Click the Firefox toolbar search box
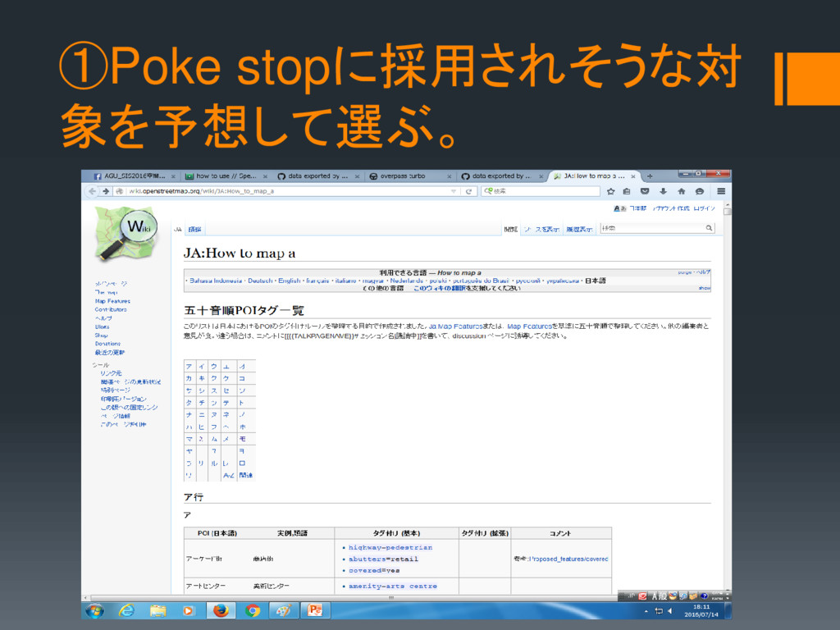Viewport: 840px width, 630px height. pyautogui.click(x=540, y=191)
